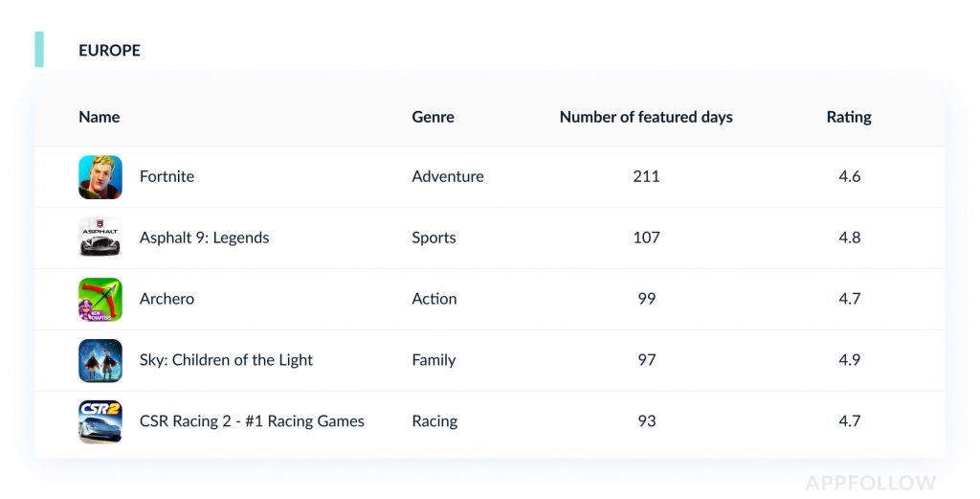Click the CSR Racing 2 app icon

click(x=100, y=421)
